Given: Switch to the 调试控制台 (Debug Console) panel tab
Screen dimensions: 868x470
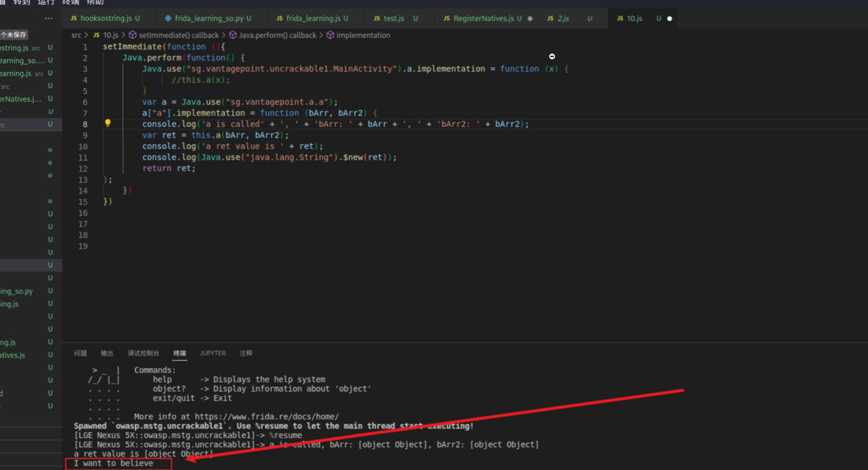Looking at the screenshot, I should click(144, 353).
